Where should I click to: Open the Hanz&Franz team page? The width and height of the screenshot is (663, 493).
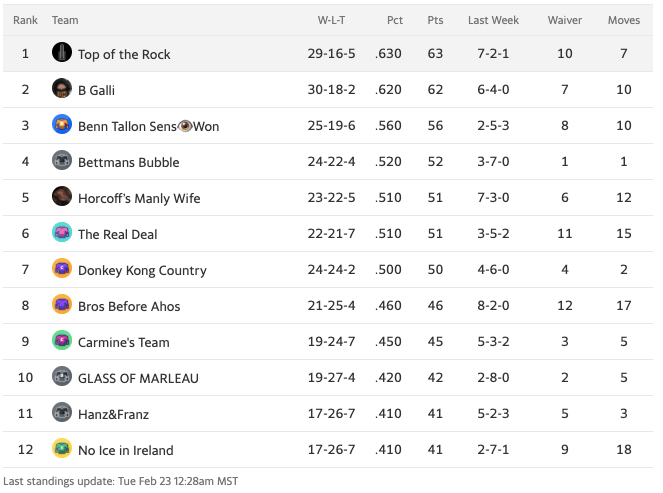(113, 414)
